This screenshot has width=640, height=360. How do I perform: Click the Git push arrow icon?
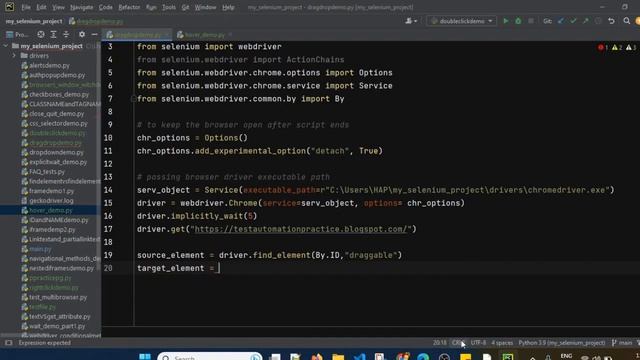586,21
